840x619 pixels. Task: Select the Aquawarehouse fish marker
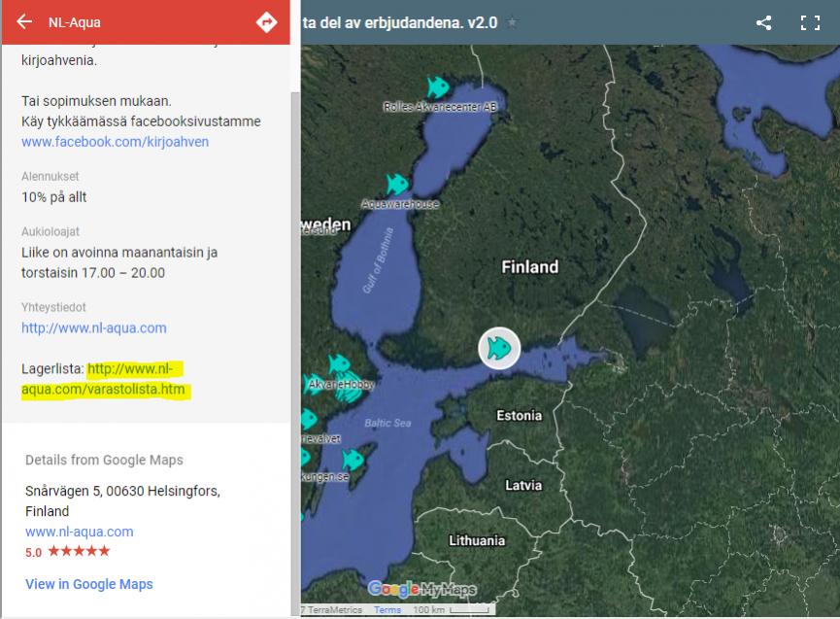(397, 184)
